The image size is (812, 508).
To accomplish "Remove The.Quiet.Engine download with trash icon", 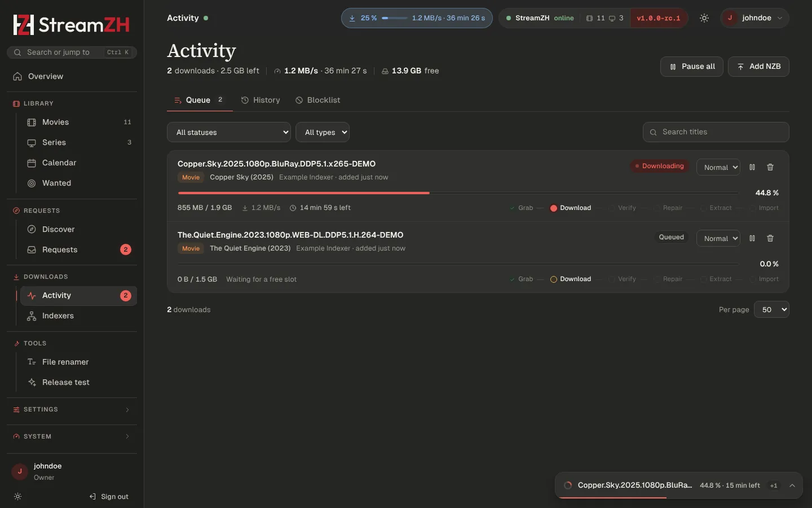I will (770, 238).
